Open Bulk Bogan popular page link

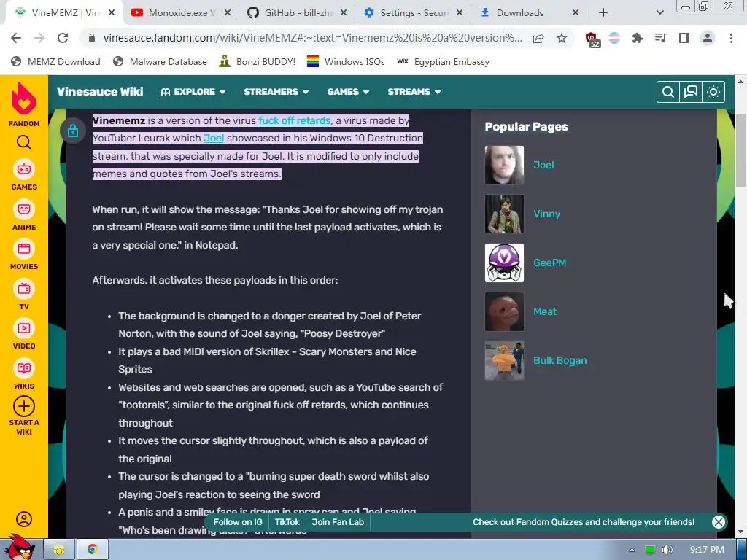[x=560, y=360]
